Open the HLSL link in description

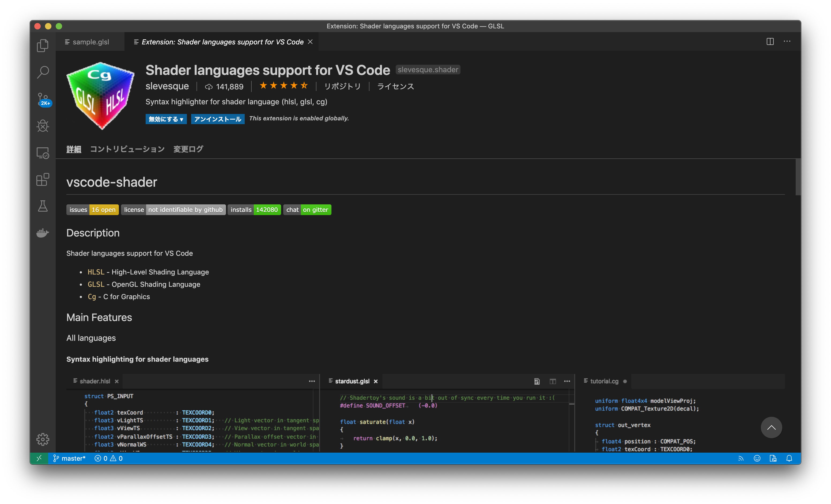[96, 272]
